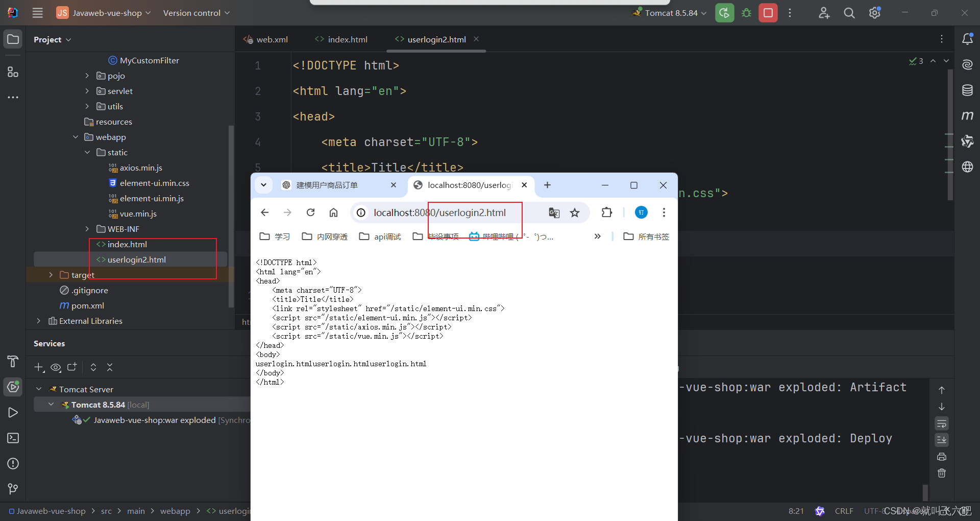The height and width of the screenshot is (521, 980).
Task: Open the Code With Me icon
Action: coord(824,13)
